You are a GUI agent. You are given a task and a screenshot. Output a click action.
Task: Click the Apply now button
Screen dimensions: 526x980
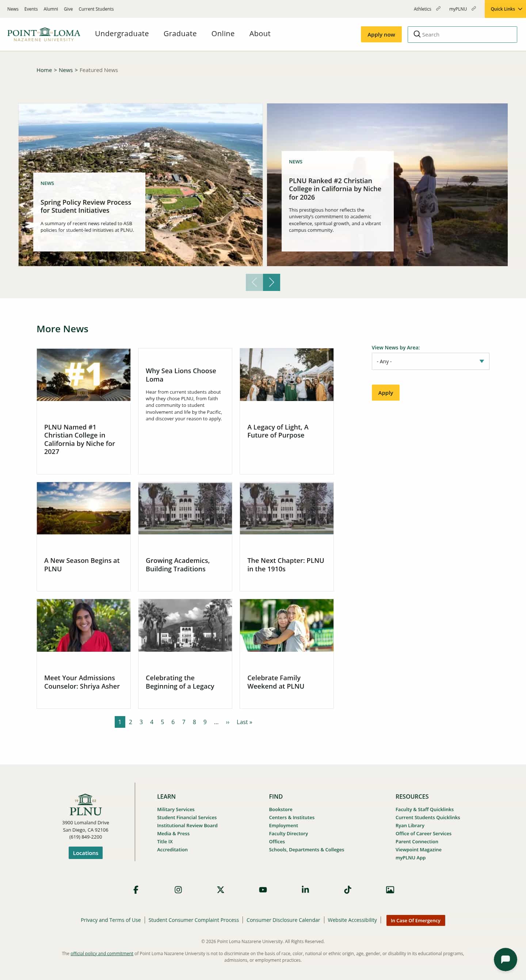(x=381, y=34)
